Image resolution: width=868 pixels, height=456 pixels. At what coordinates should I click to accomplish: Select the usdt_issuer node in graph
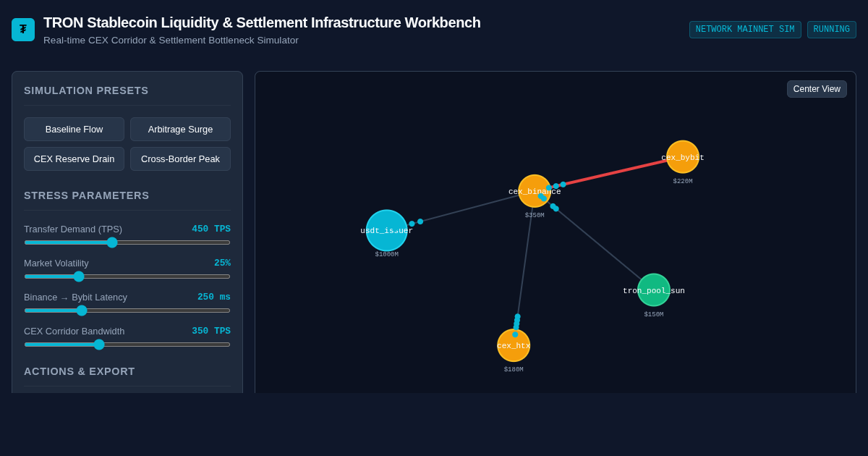387,230
